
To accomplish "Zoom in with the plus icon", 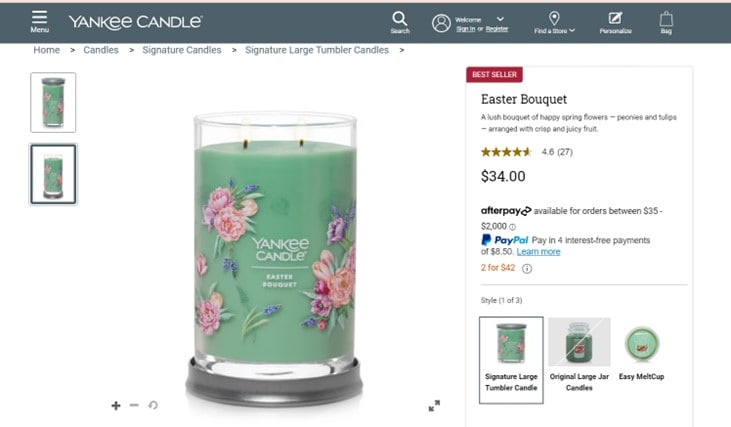I will click(x=116, y=406).
